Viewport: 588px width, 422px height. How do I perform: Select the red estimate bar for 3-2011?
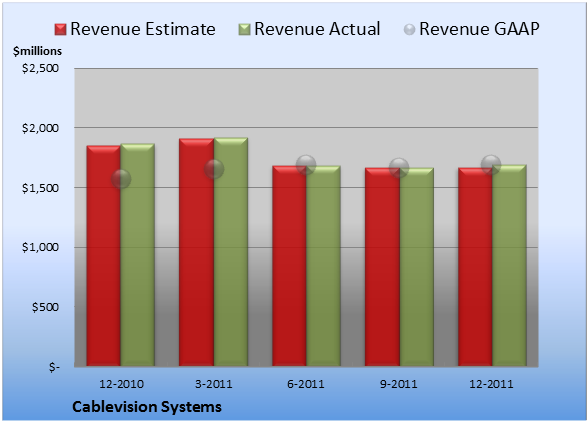[x=196, y=252]
